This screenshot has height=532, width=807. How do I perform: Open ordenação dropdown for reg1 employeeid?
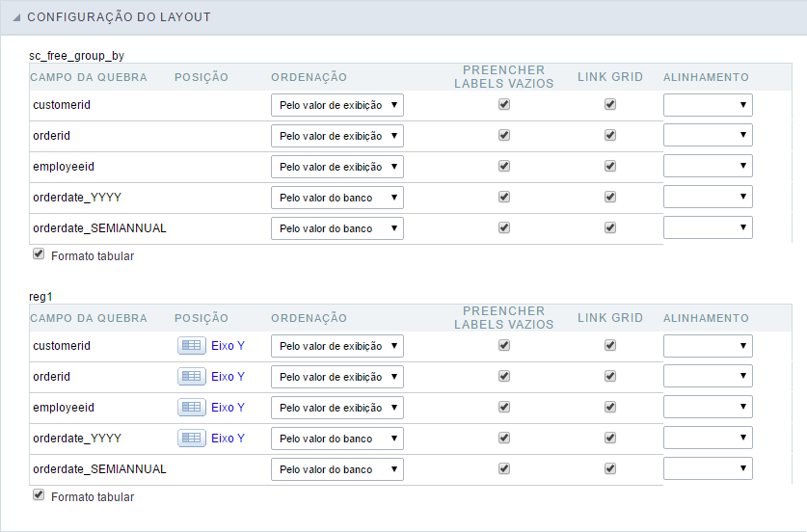point(337,408)
